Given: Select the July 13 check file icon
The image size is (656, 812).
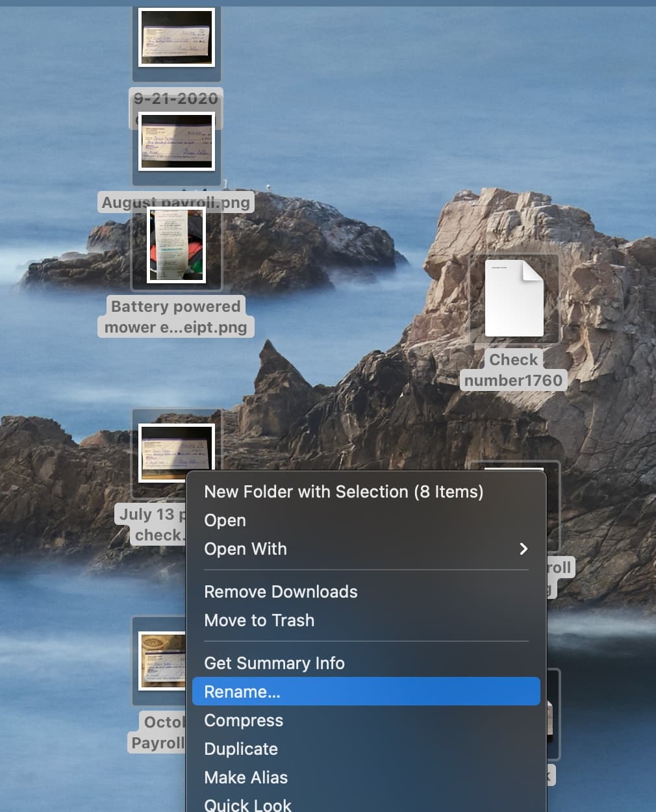Looking at the screenshot, I should click(x=176, y=451).
